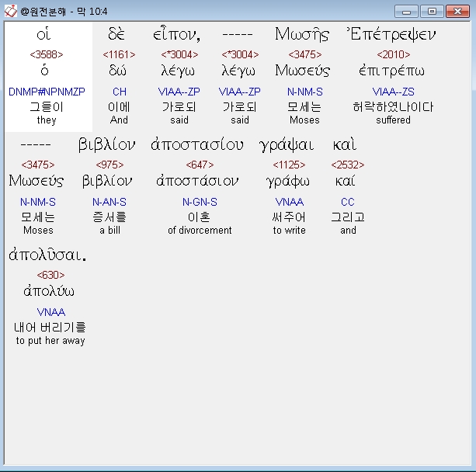Viewport: 476px width, 472px height.
Task: Click the Korean gloss 이혼
Action: [199, 217]
